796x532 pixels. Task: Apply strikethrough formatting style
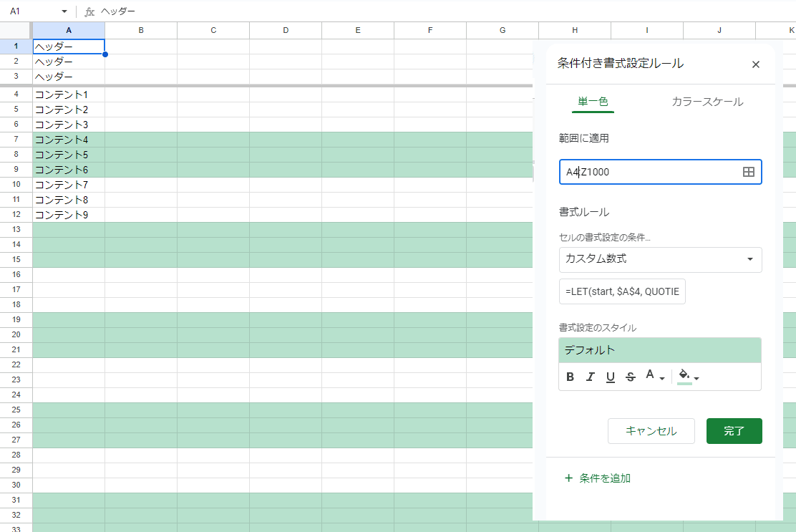[630, 376]
